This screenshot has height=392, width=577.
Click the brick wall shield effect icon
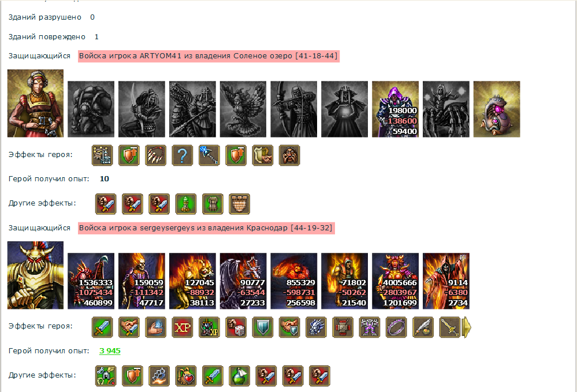239,204
